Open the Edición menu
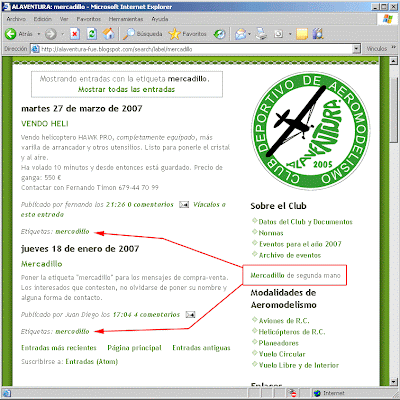The width and height of the screenshot is (400, 400). 43,19
